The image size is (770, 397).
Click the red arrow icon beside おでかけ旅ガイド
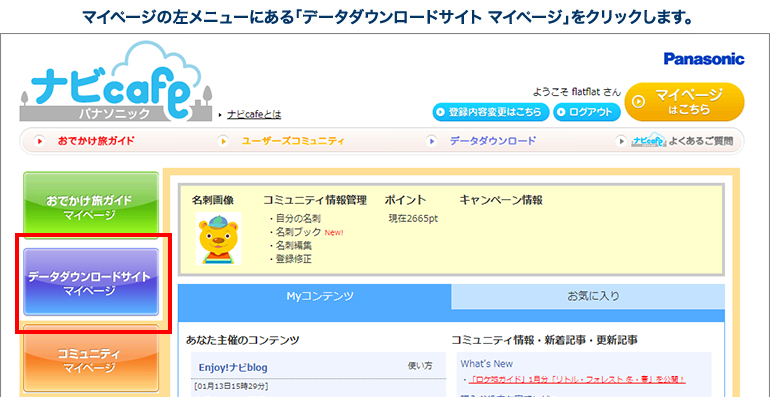(x=39, y=142)
